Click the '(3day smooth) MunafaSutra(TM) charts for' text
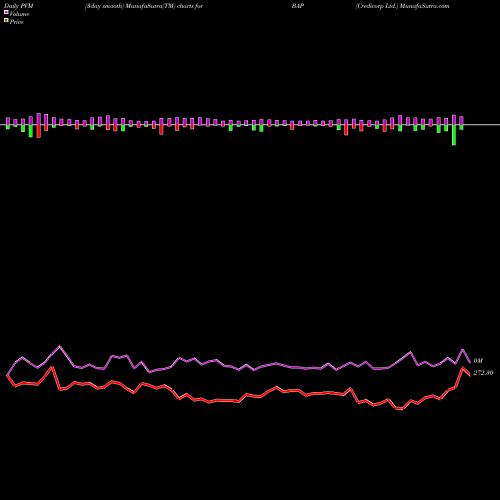 tap(144, 6)
